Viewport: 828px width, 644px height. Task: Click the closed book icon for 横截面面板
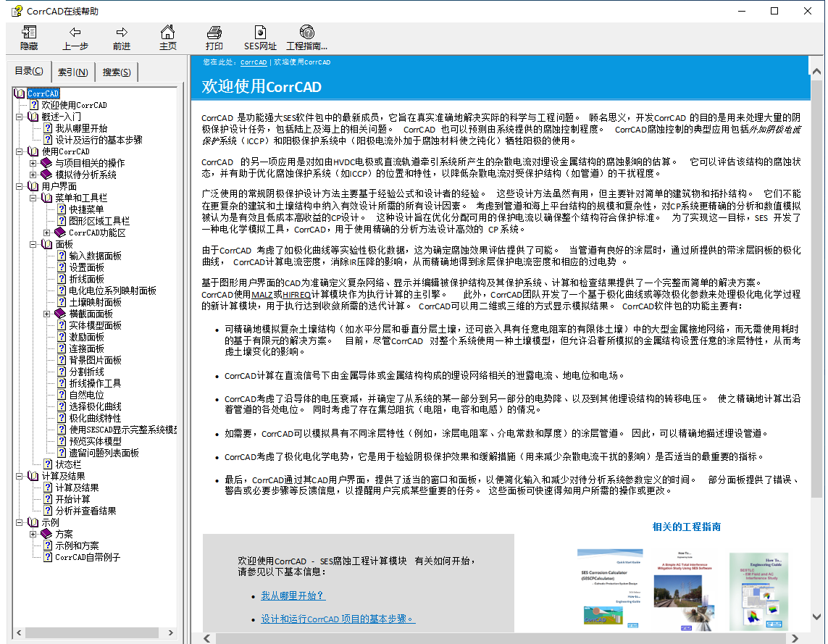coord(61,314)
